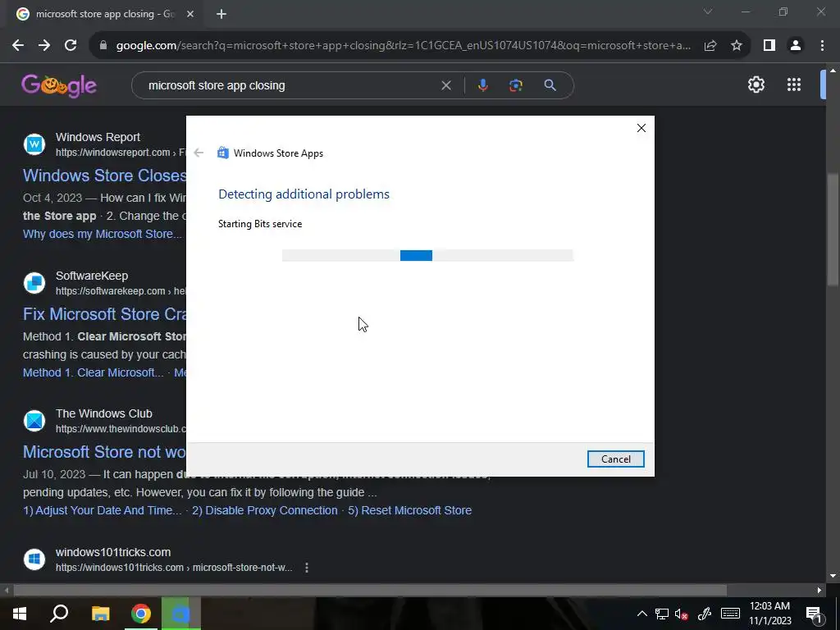Click the muted volume tray icon
The image size is (840, 630).
click(682, 614)
